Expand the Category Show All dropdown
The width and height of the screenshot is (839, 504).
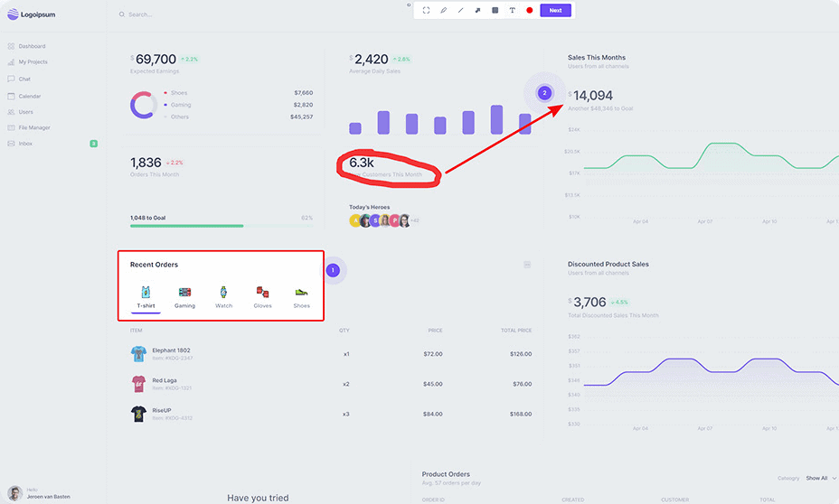[820, 478]
